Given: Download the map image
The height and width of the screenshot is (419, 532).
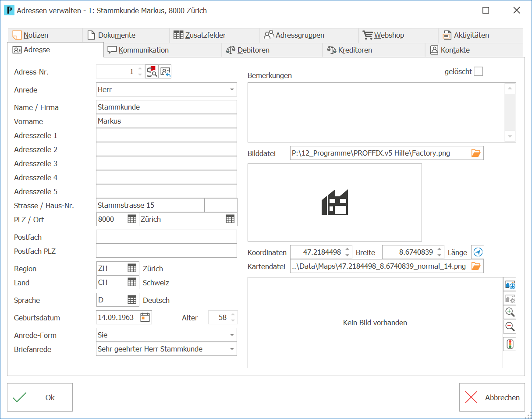Looking at the screenshot, I should point(510,284).
